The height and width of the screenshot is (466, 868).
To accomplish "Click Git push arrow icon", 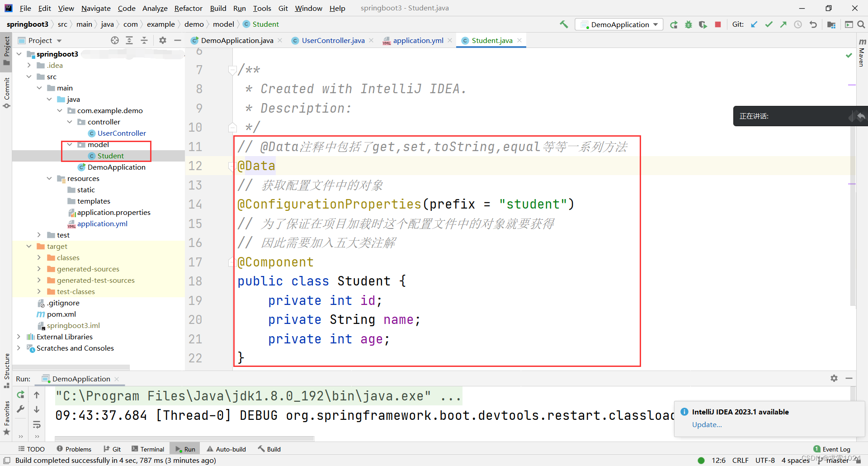I will [x=783, y=24].
